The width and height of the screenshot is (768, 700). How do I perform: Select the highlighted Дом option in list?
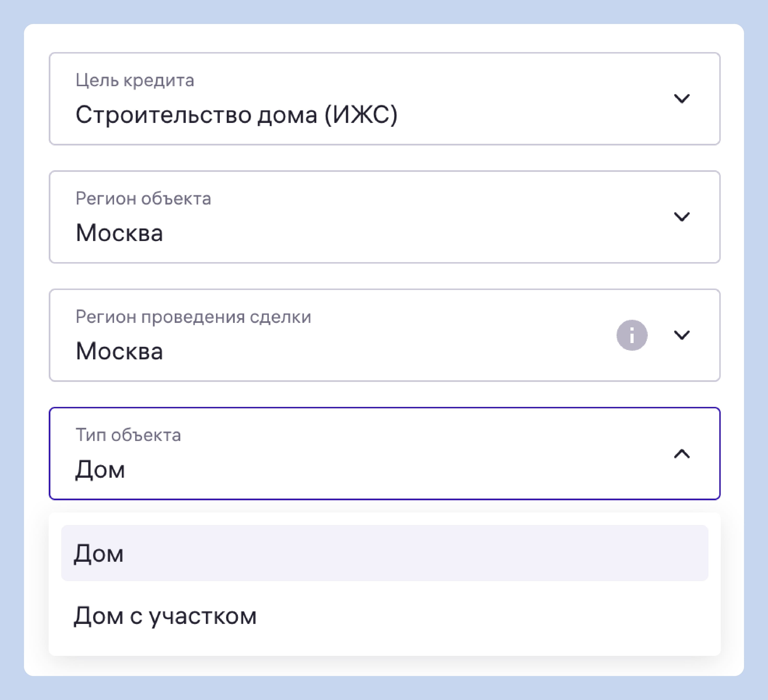pos(385,553)
